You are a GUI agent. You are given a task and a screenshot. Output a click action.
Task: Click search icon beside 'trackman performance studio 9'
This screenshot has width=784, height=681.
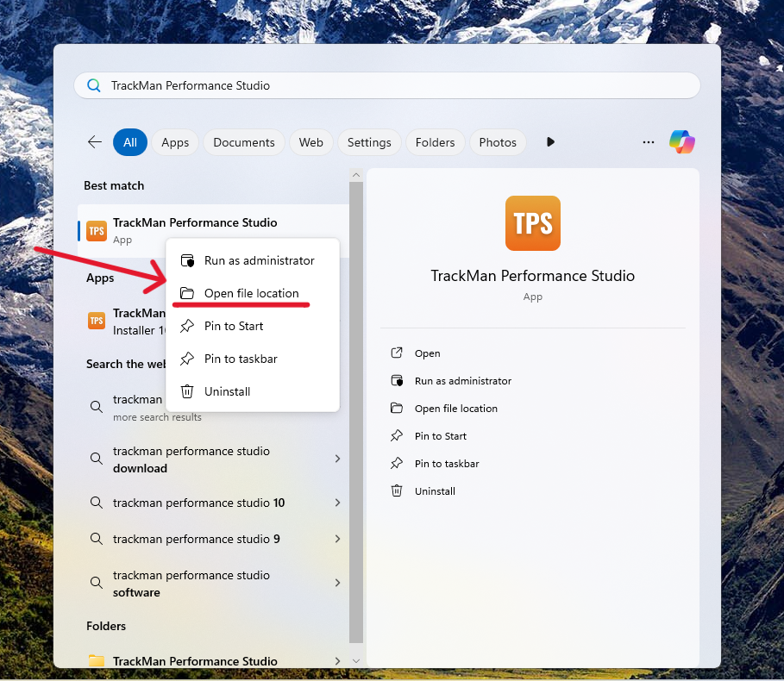[97, 539]
